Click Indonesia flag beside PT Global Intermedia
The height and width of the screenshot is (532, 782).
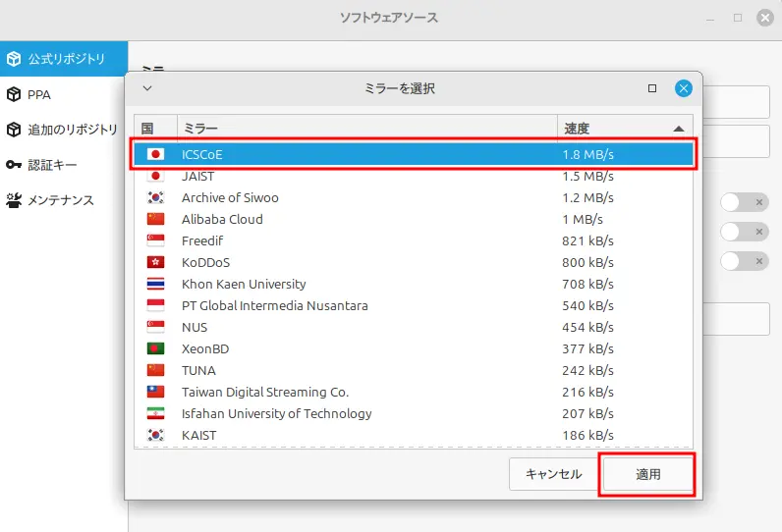point(155,305)
